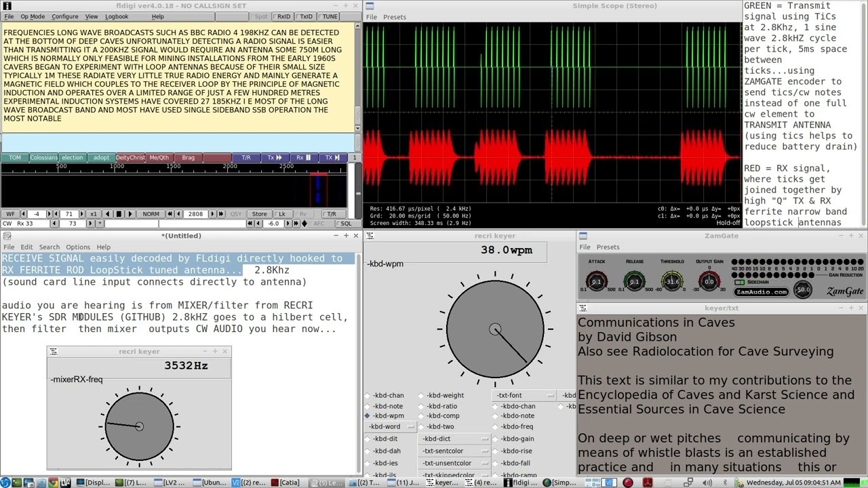Turn the mixerRX-freq dial
Image resolution: width=868 pixels, height=488 pixels.
point(139,426)
